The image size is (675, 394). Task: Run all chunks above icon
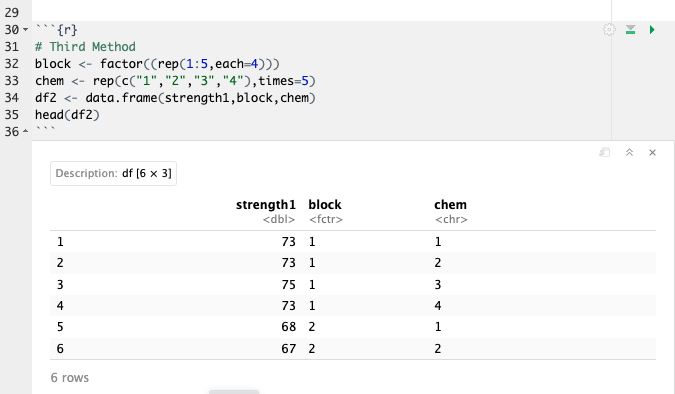[x=631, y=30]
